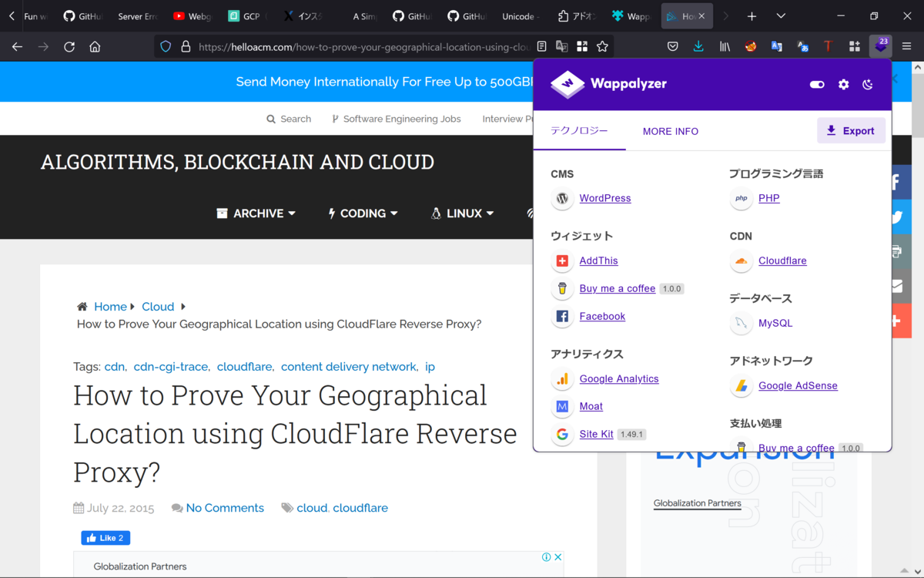Click the Wappalyzer logo in the popup header
This screenshot has height=578, width=924.
tap(608, 84)
